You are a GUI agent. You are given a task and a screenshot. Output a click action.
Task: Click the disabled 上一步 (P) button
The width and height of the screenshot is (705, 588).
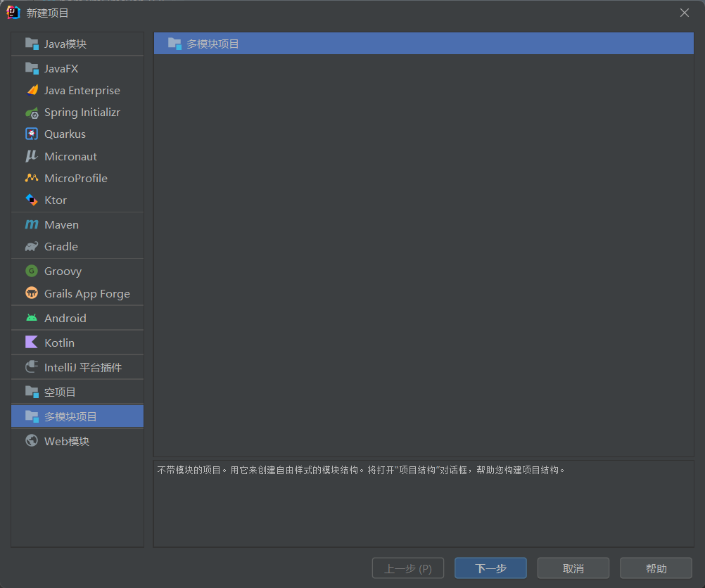[x=408, y=568]
